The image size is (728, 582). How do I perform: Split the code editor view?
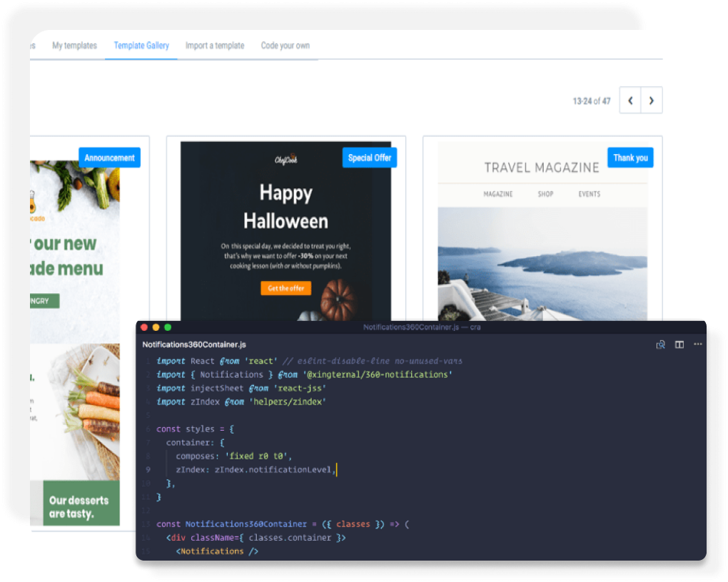[679, 344]
